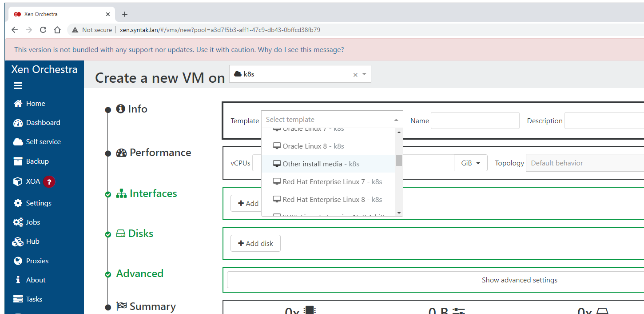The height and width of the screenshot is (314, 644).
Task: Collapse the Select template dropdown
Action: tap(396, 120)
